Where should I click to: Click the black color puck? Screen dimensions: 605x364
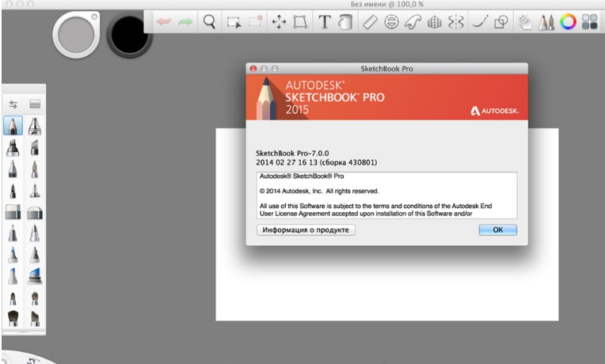pos(129,36)
